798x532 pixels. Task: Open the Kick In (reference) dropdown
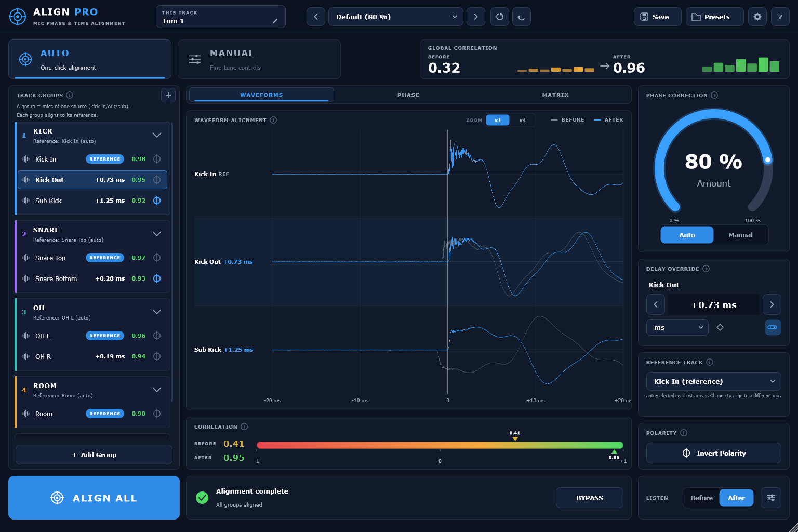[x=714, y=381]
